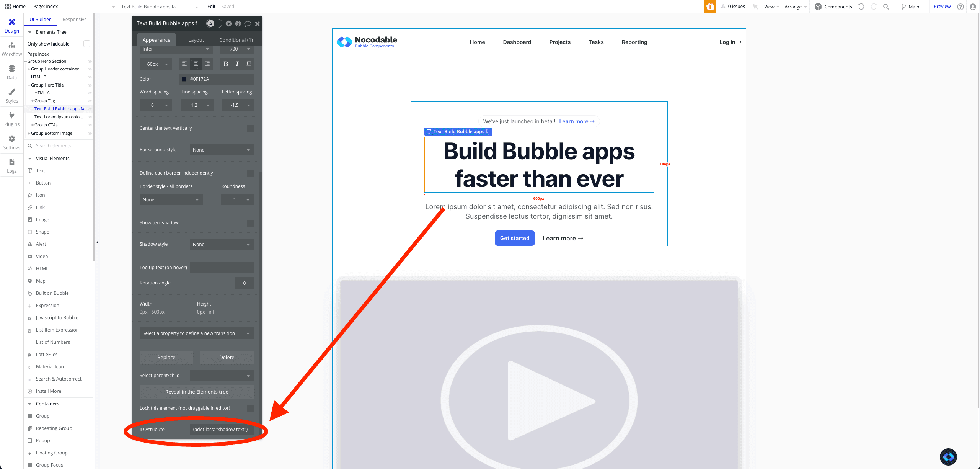Open the Workflow section
Screen dimensions: 980x469
point(12,49)
